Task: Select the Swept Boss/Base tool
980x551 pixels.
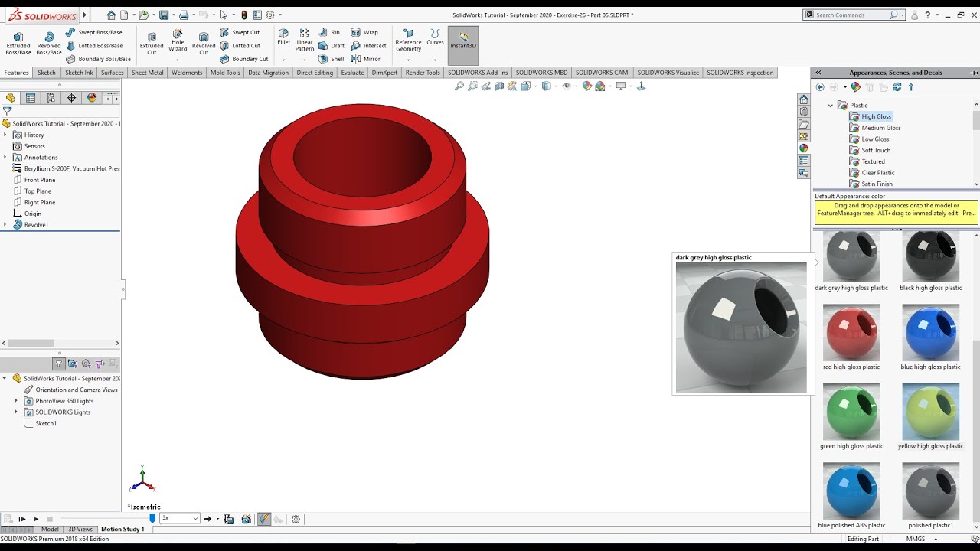Action: [93, 32]
